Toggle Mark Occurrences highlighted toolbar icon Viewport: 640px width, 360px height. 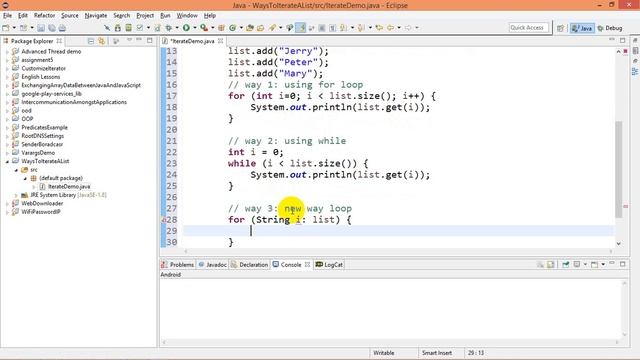pyautogui.click(x=300, y=28)
